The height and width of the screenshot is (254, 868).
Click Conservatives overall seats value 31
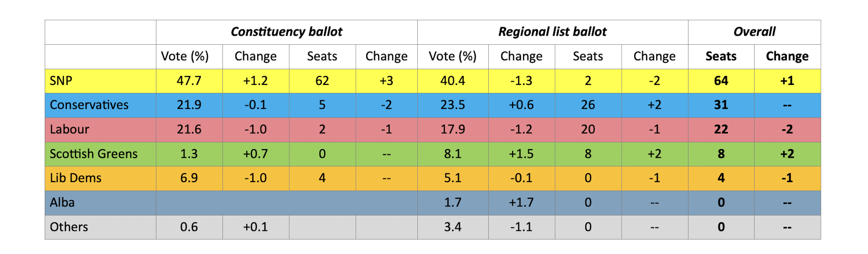(721, 105)
